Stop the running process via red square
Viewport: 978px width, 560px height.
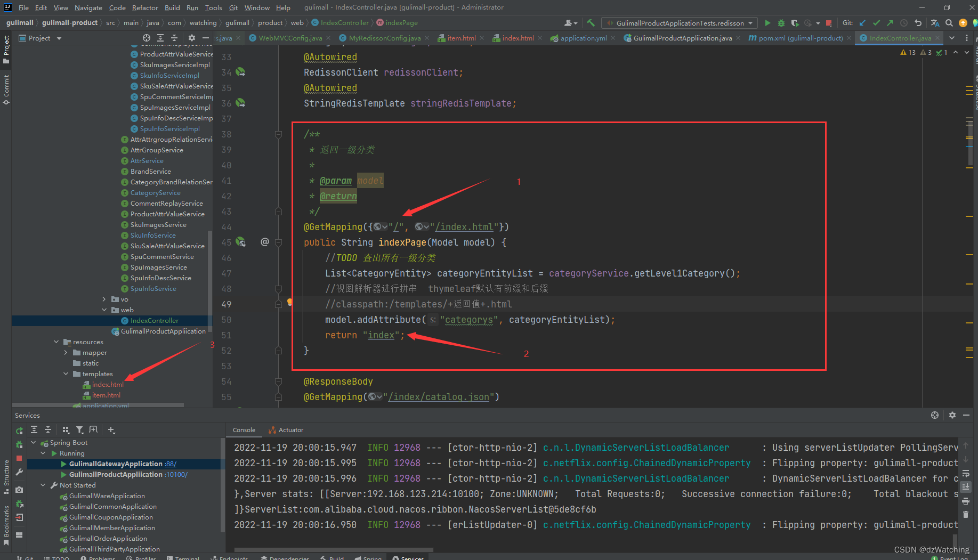point(829,23)
